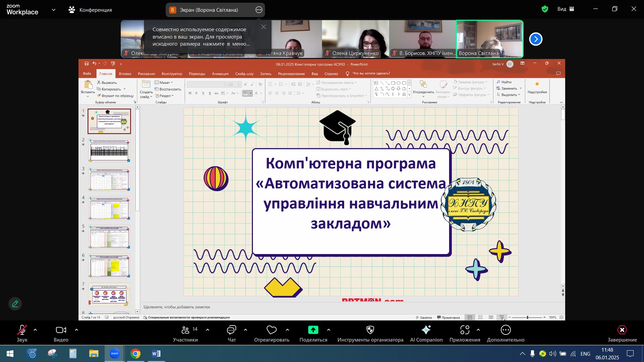Click Вырезать cut button

(107, 82)
